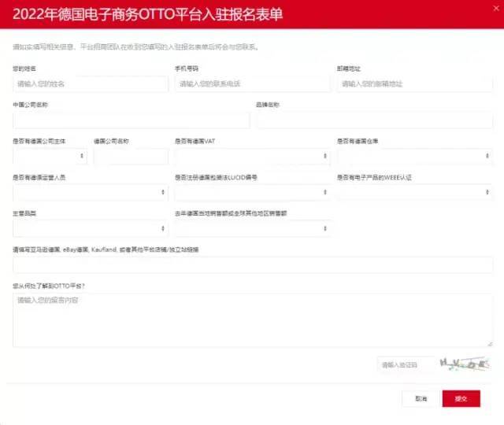504x425 pixels.
Task: Click the 是否有德国仓库 label text
Action: [358, 141]
